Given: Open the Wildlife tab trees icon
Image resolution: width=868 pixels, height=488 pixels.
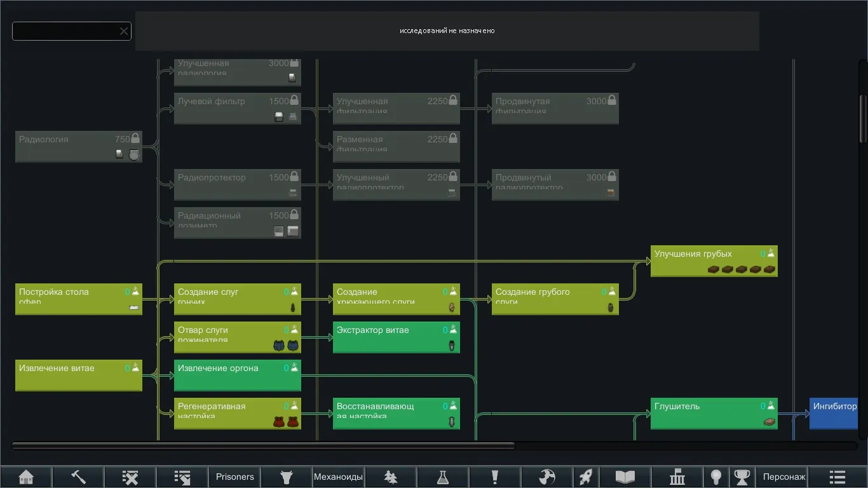Looking at the screenshot, I should coord(391,477).
